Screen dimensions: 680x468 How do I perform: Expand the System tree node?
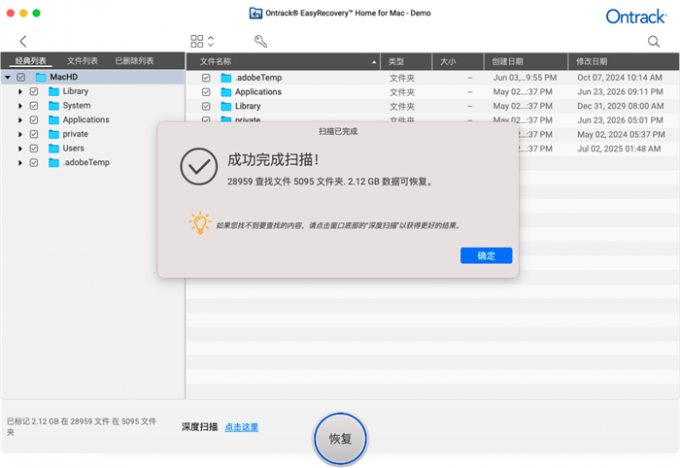click(x=20, y=106)
